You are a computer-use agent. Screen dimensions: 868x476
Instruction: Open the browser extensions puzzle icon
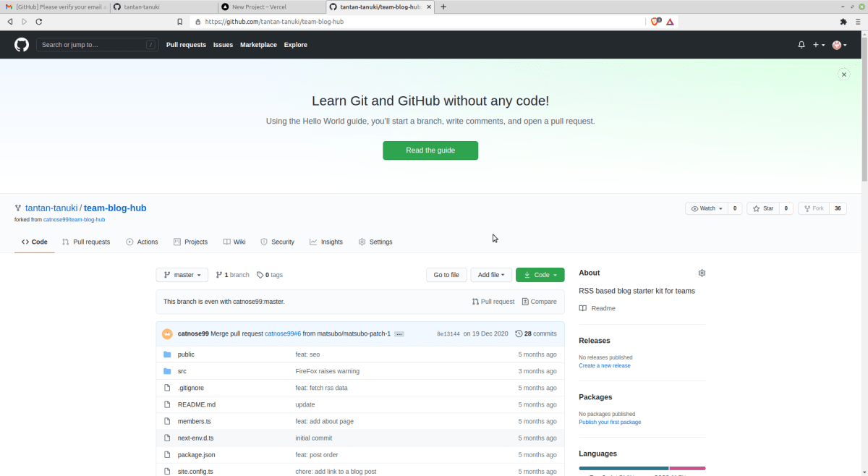(x=843, y=22)
